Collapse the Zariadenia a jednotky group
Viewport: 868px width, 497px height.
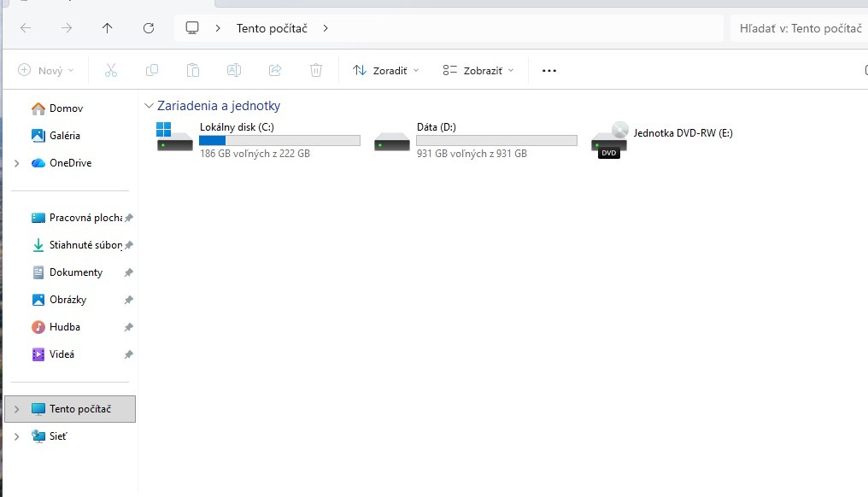pyautogui.click(x=150, y=106)
